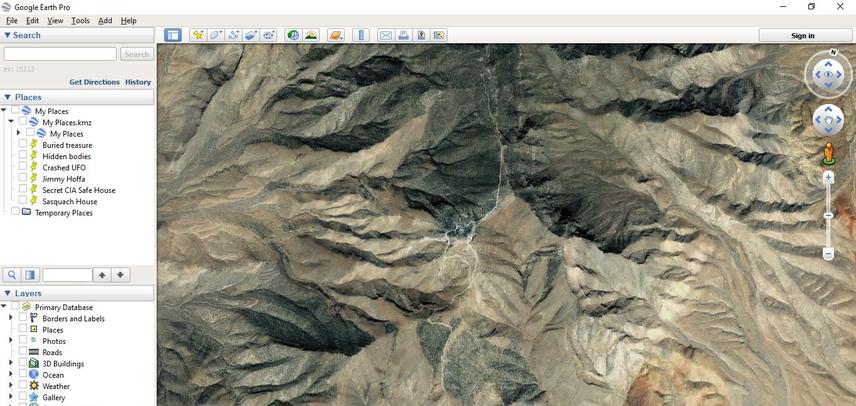856x406 pixels.
Task: Open the Add menu
Action: click(x=105, y=21)
